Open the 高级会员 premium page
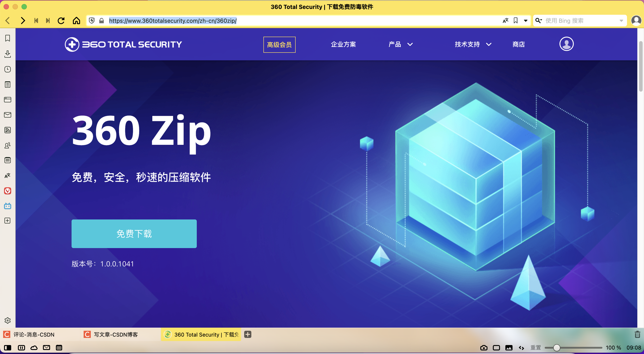 [x=279, y=44]
